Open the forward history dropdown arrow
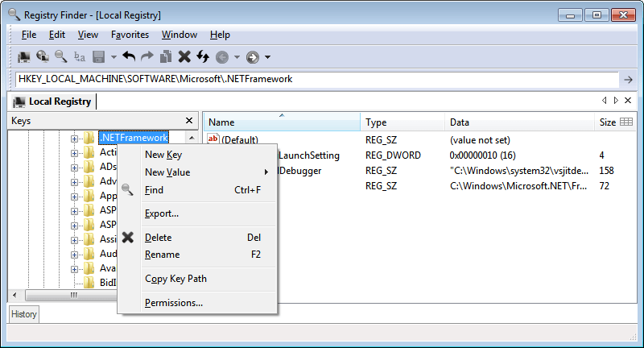 click(267, 56)
